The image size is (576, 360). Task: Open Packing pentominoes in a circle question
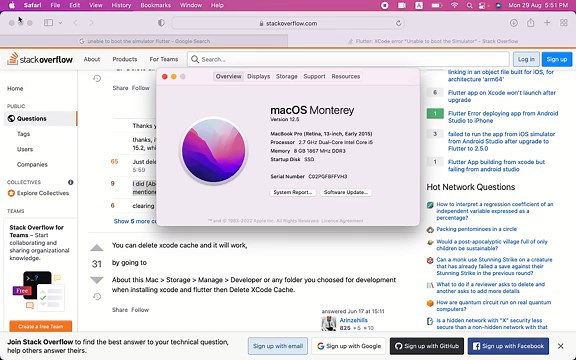(x=476, y=229)
